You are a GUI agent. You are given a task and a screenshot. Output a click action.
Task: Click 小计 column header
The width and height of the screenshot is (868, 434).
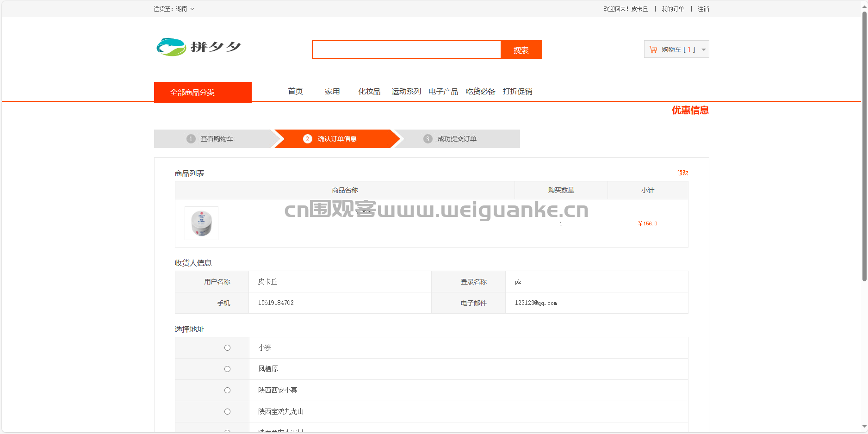tap(648, 190)
